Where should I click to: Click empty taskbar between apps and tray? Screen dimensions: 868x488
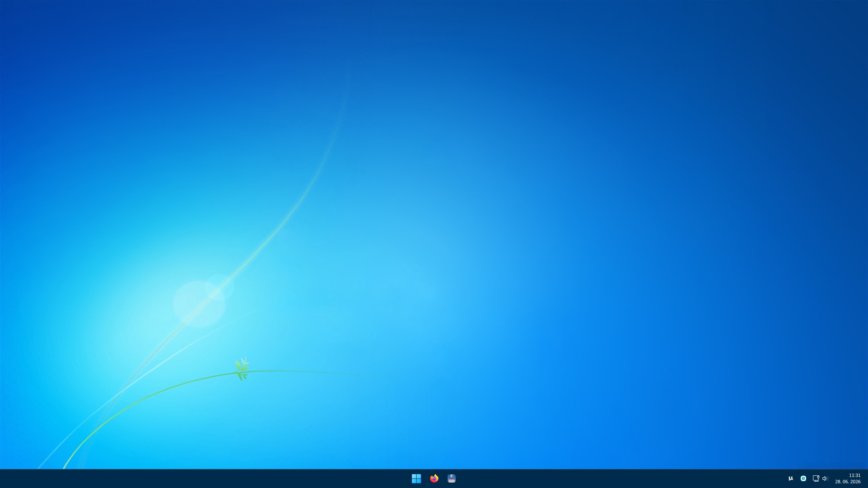(620, 479)
